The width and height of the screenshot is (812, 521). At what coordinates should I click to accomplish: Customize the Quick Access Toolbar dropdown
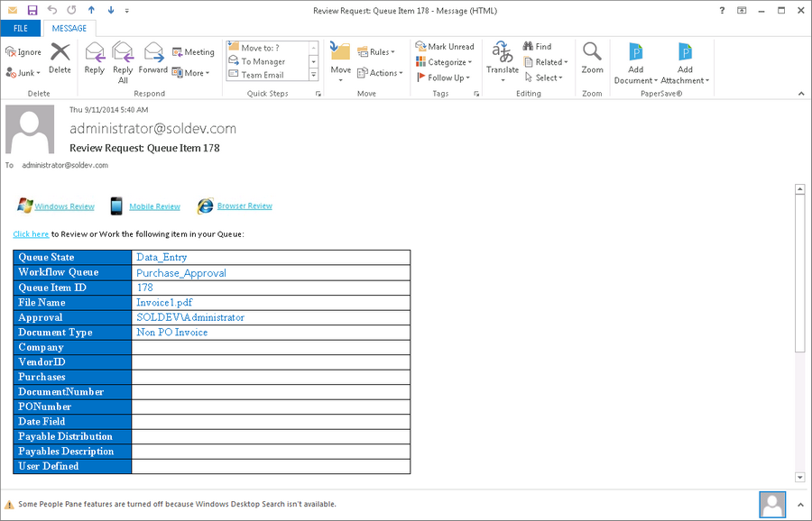[x=127, y=10]
